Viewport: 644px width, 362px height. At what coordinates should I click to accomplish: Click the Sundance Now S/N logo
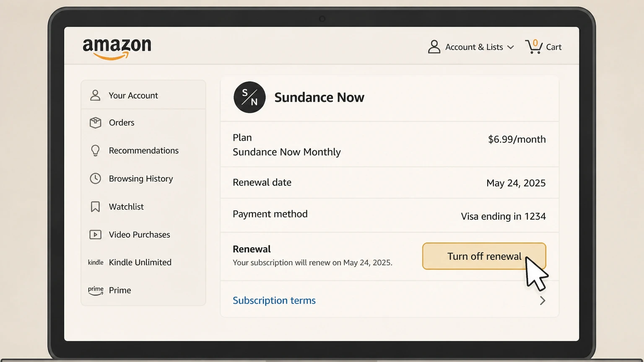pyautogui.click(x=249, y=97)
